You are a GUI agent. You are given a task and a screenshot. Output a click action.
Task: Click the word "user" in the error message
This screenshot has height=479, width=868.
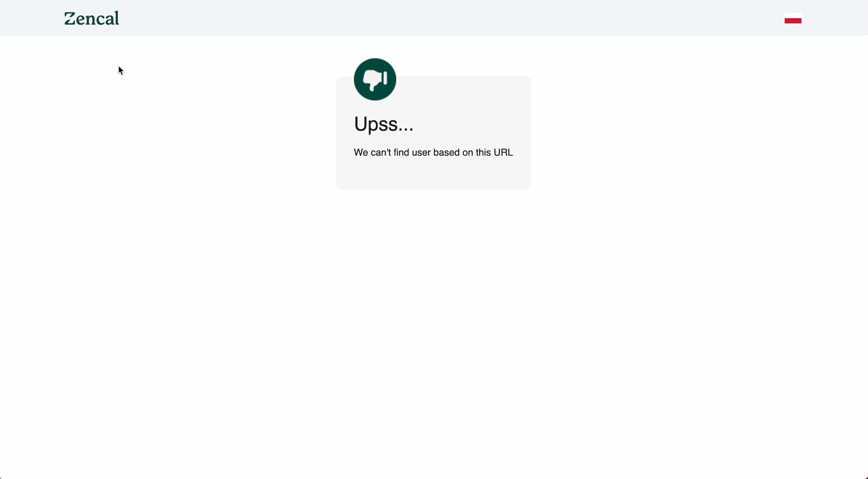click(422, 153)
